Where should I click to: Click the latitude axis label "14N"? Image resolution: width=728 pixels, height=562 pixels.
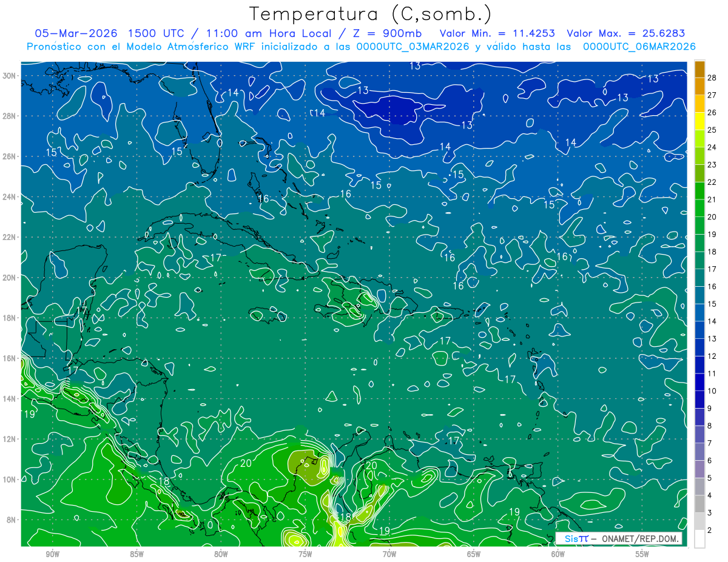(x=8, y=399)
